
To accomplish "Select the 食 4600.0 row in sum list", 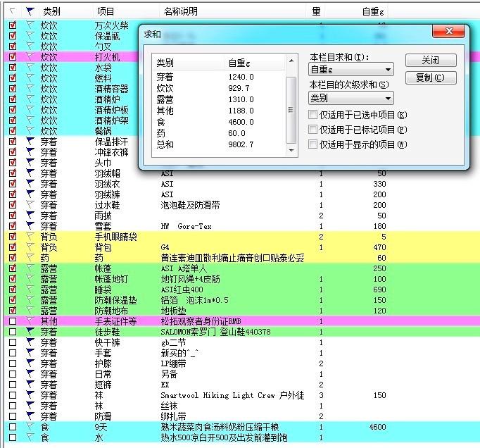I will [219, 122].
